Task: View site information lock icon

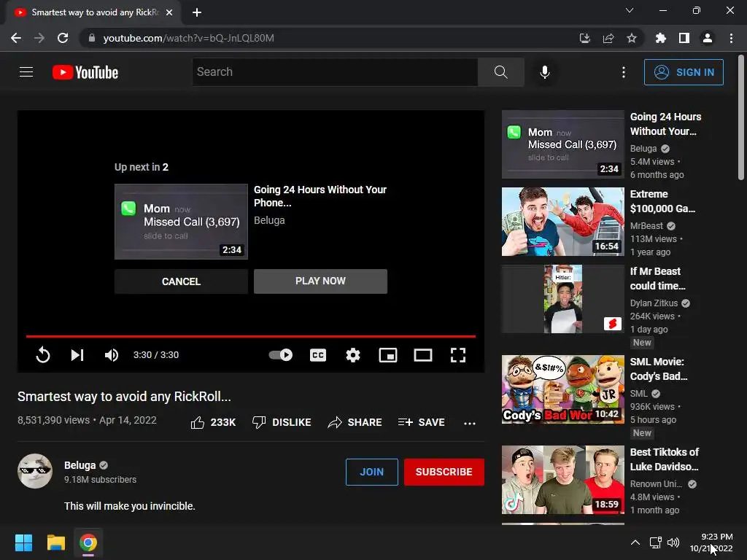Action: tap(91, 38)
